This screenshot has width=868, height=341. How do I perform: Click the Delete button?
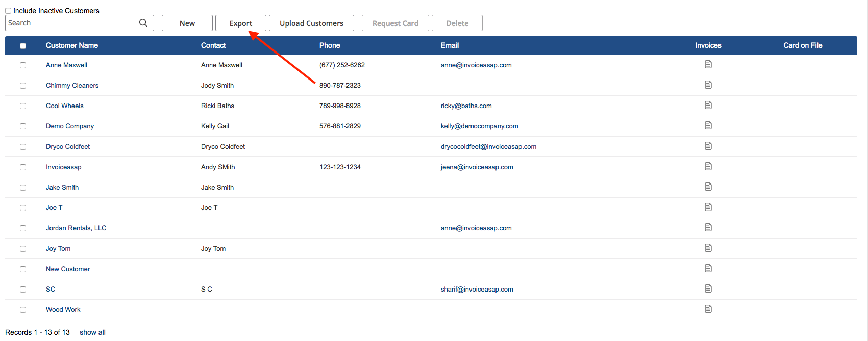457,23
